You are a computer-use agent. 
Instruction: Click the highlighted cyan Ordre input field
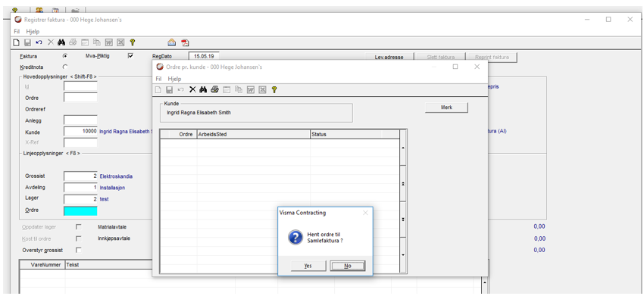pos(80,210)
